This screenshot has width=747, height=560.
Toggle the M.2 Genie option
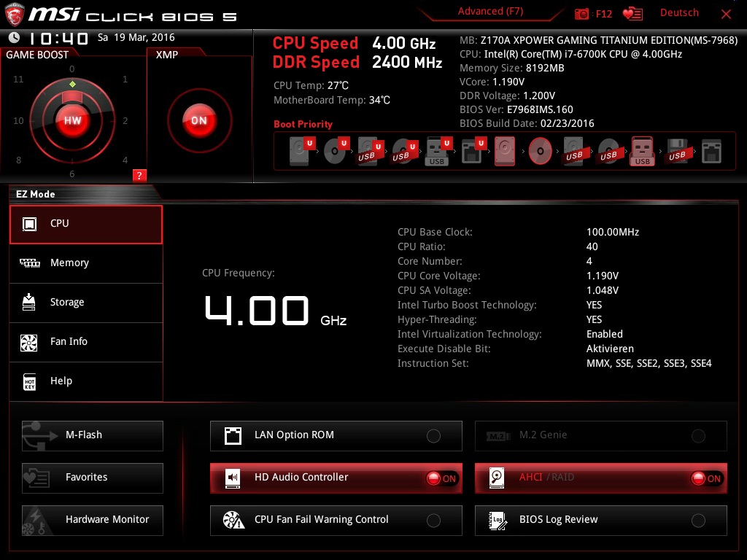601,436
